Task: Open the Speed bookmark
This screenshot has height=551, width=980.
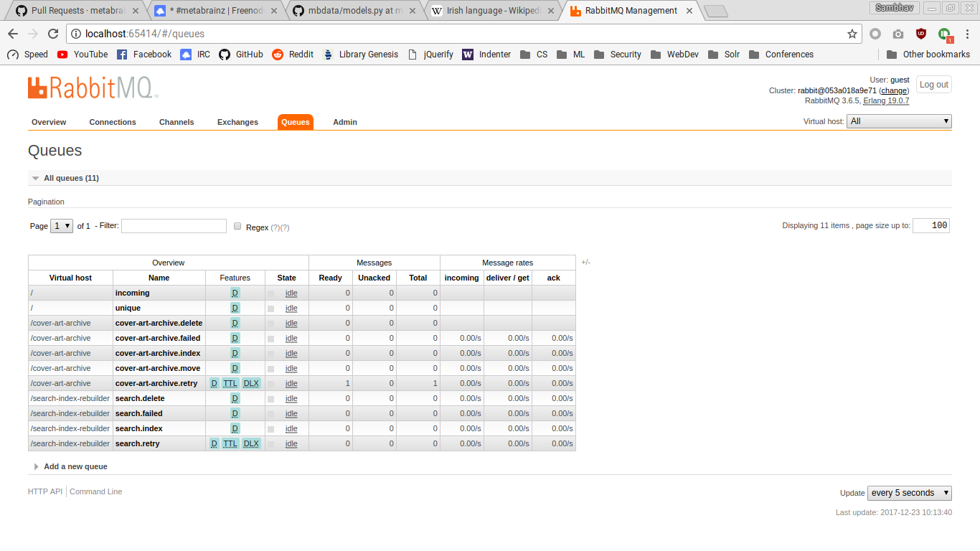Action: [x=27, y=55]
